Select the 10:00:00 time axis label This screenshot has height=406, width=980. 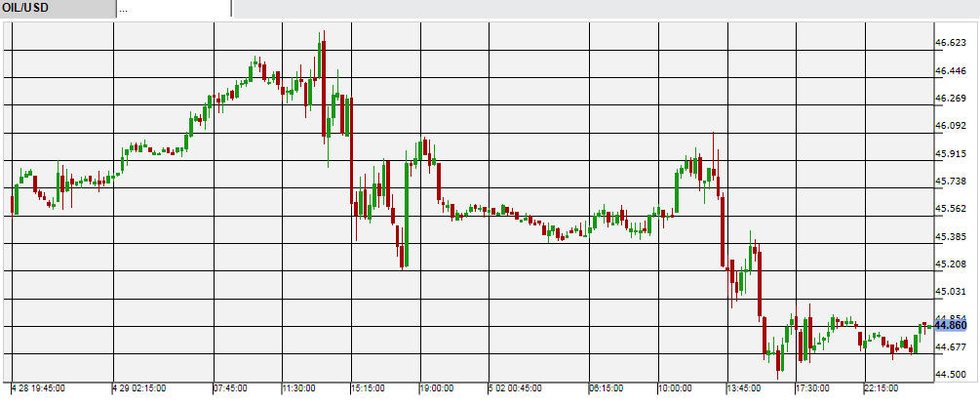pos(676,388)
